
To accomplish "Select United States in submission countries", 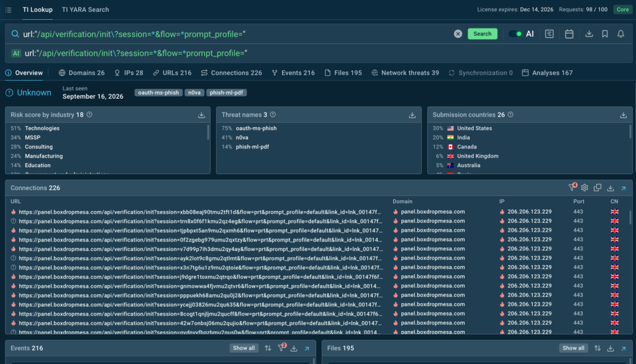I will tap(475, 128).
